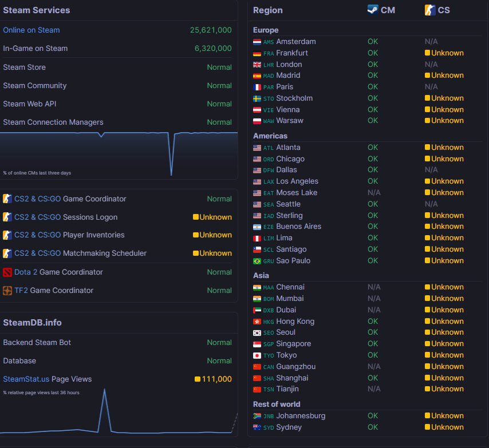The image size is (489, 448).
Task: Click the sharp dip in the CMs graph
Action: (x=171, y=156)
